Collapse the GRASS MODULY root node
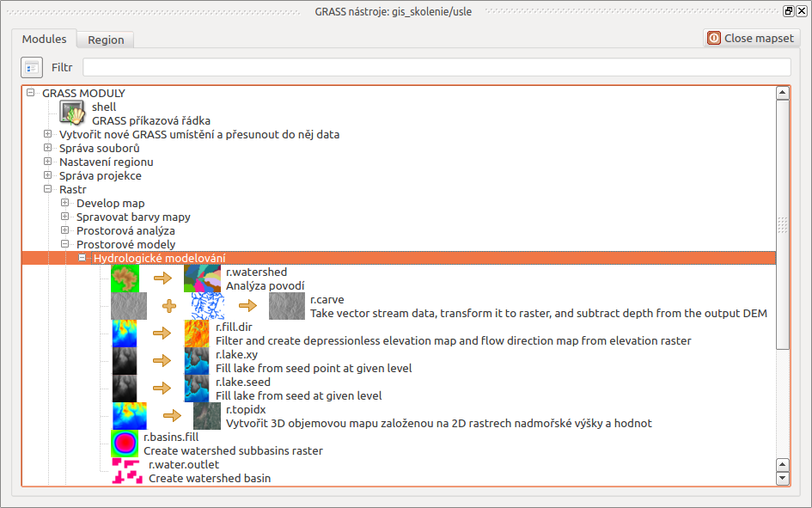 pyautogui.click(x=31, y=93)
